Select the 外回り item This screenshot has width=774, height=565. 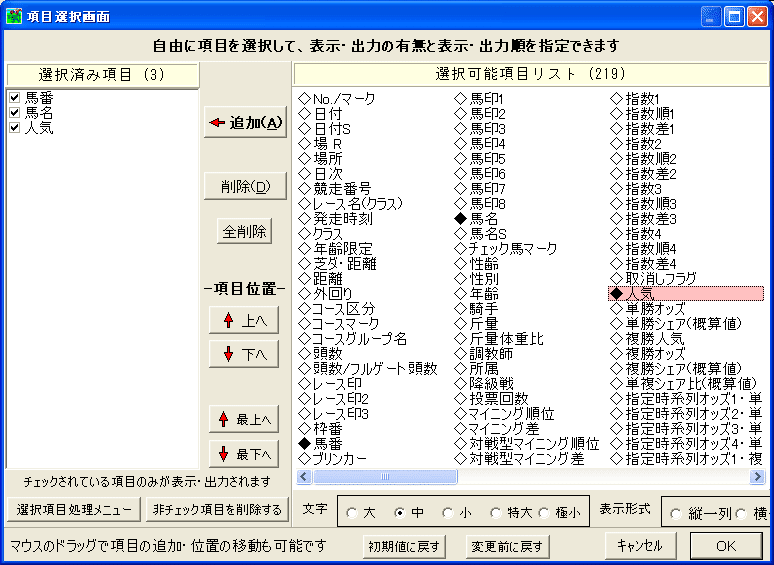click(x=326, y=294)
